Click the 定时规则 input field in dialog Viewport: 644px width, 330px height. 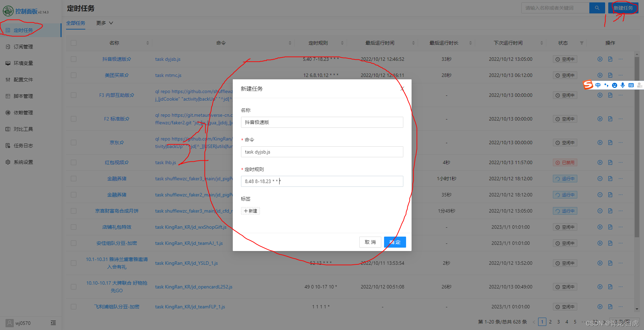tap(322, 181)
